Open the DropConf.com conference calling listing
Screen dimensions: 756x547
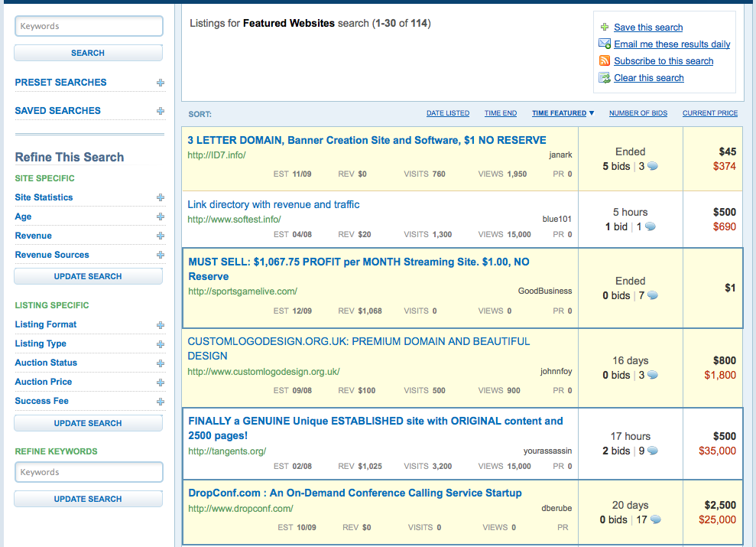click(x=355, y=493)
